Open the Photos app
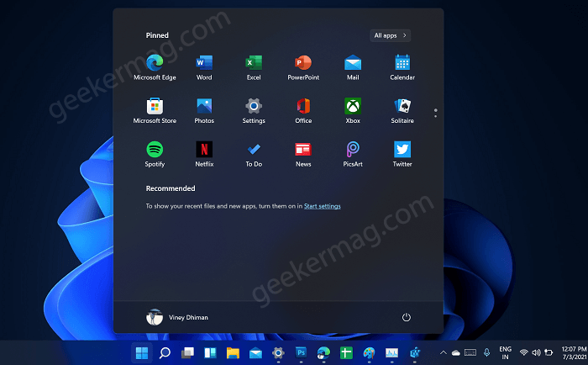 (x=204, y=111)
